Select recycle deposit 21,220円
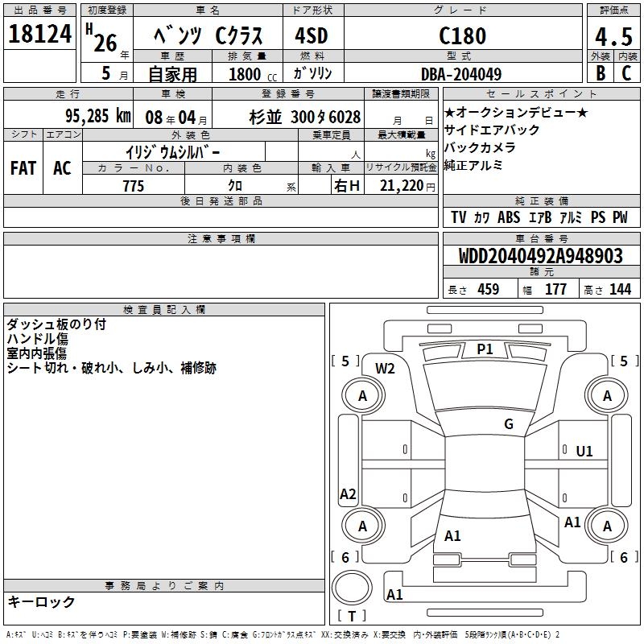 pyautogui.click(x=407, y=186)
